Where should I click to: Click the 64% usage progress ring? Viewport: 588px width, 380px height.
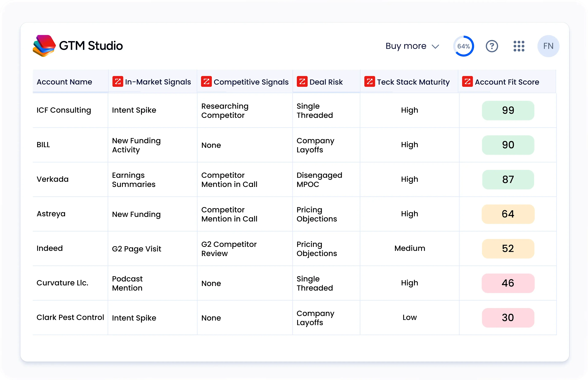464,46
